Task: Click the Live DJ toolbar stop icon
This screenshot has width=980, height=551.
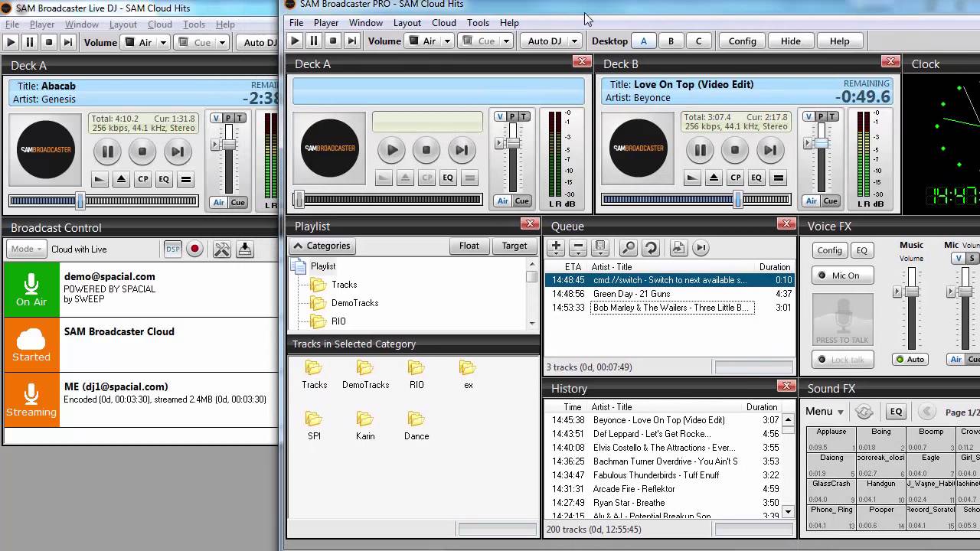Action: 49,43
